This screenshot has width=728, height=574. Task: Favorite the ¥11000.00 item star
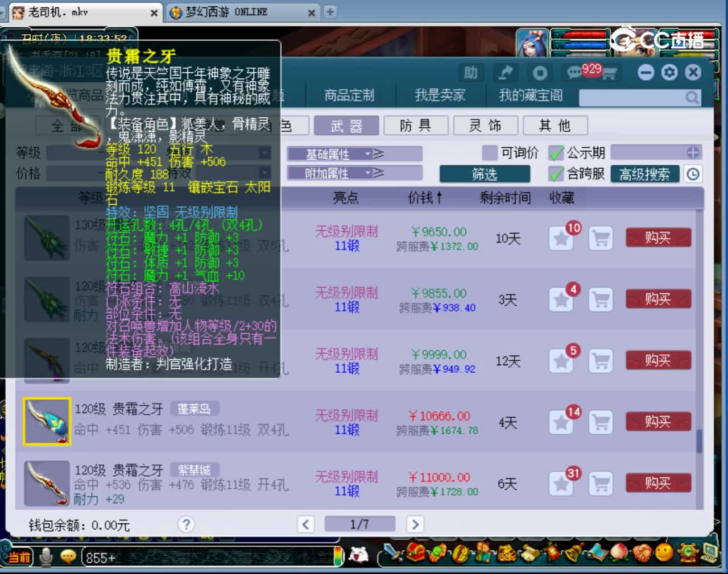pyautogui.click(x=561, y=484)
